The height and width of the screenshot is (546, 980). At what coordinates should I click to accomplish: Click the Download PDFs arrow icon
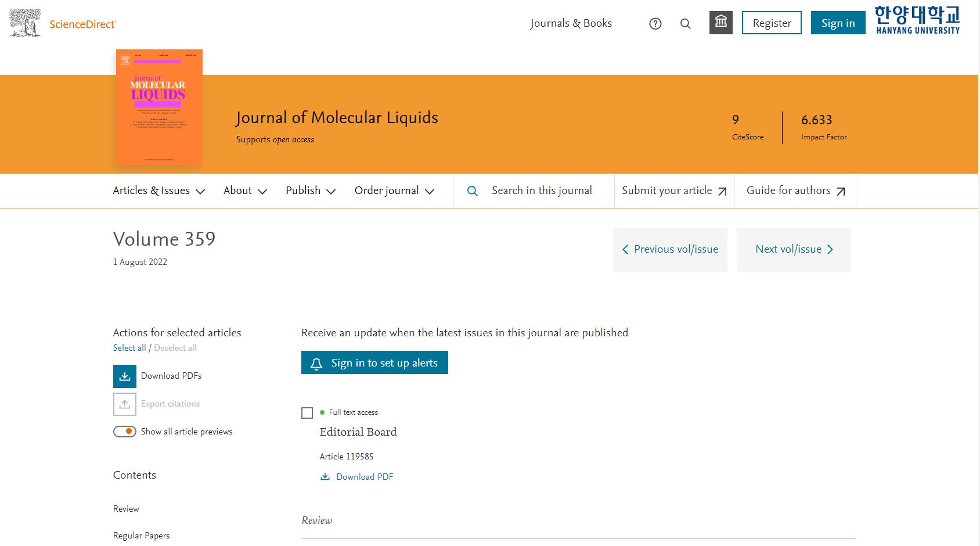coord(125,376)
